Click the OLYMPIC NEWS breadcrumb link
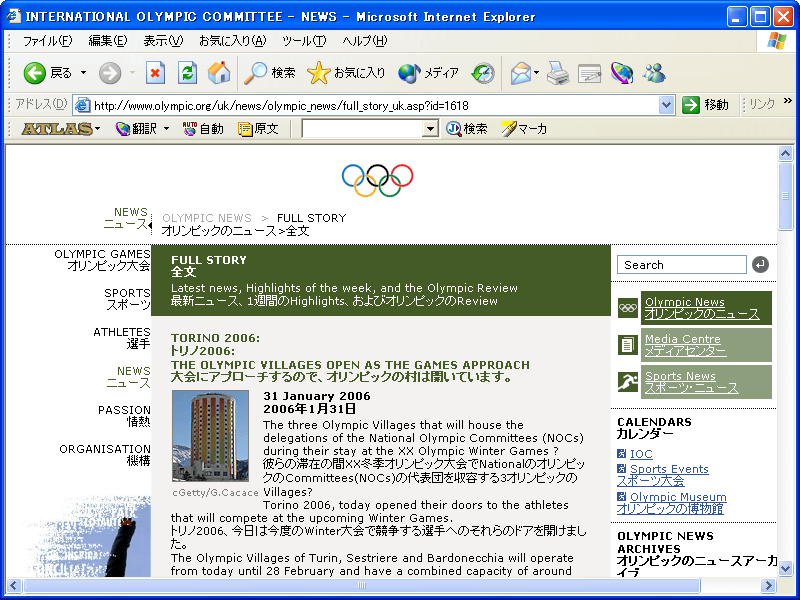The width and height of the screenshot is (800, 600). (207, 218)
